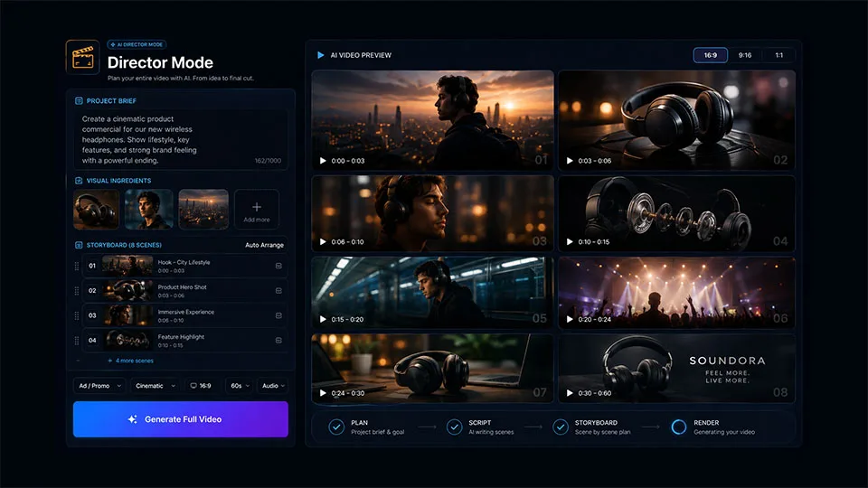Viewport: 868px width, 488px height.
Task: Click the AI Video Preview play icon
Action: [x=320, y=55]
